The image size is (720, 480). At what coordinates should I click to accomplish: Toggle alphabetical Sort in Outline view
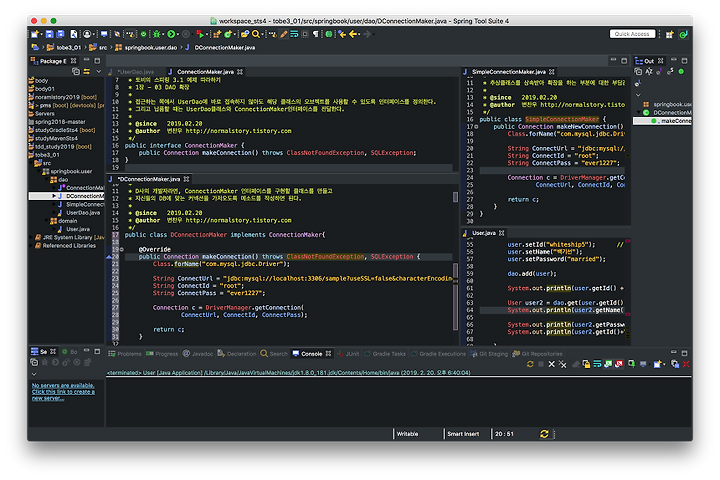tap(649, 71)
